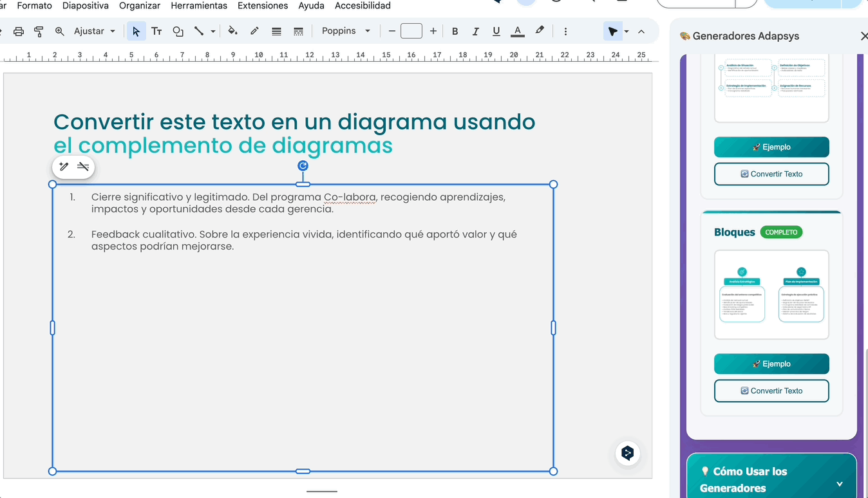Image resolution: width=868 pixels, height=498 pixels.
Task: Toggle underline formatting
Action: 496,31
